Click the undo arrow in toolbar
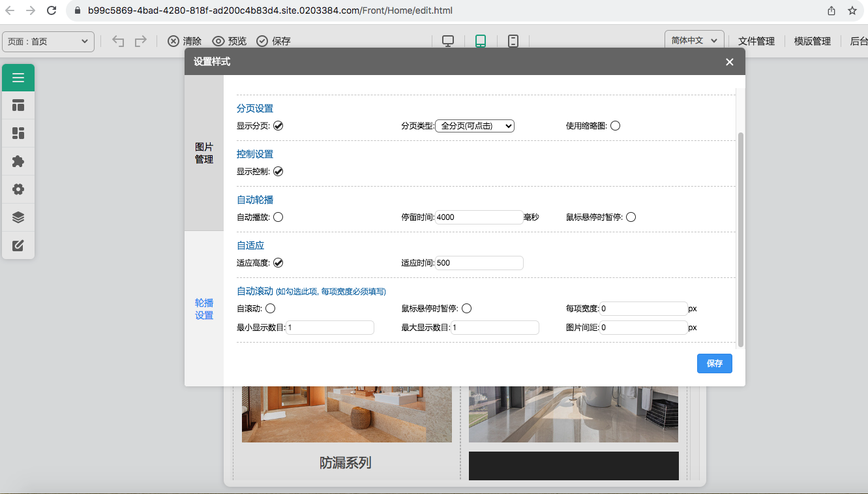Screen dimensions: 868x494 pyautogui.click(x=118, y=41)
